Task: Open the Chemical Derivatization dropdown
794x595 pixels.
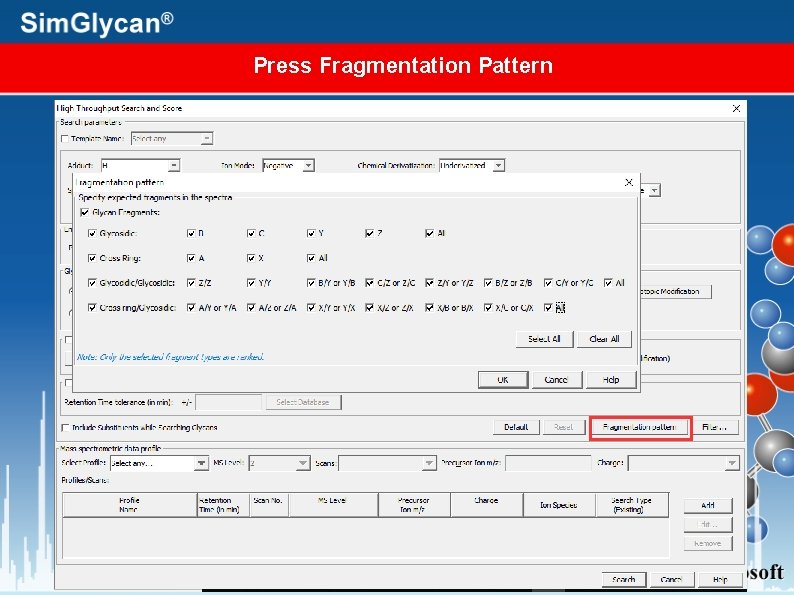Action: tap(499, 166)
